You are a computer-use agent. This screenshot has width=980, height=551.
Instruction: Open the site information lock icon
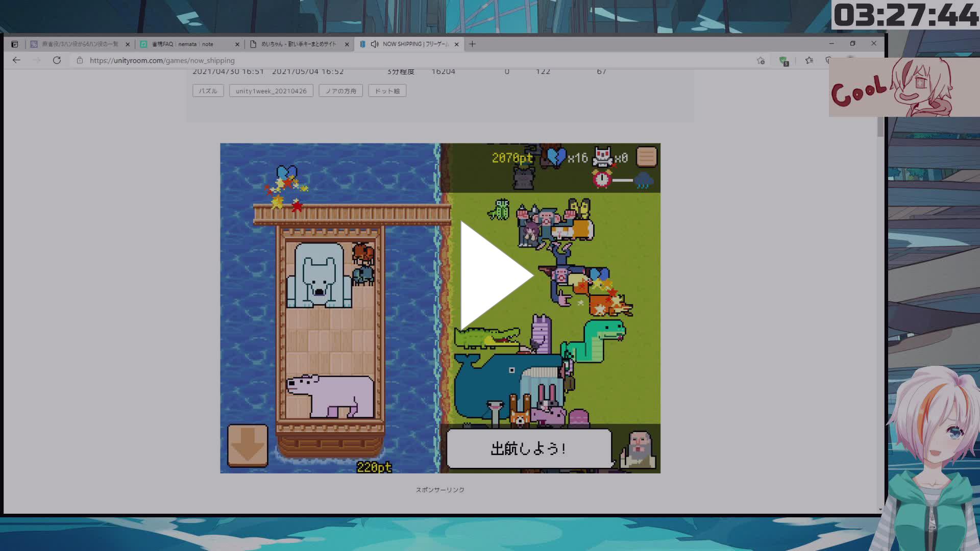tap(79, 60)
